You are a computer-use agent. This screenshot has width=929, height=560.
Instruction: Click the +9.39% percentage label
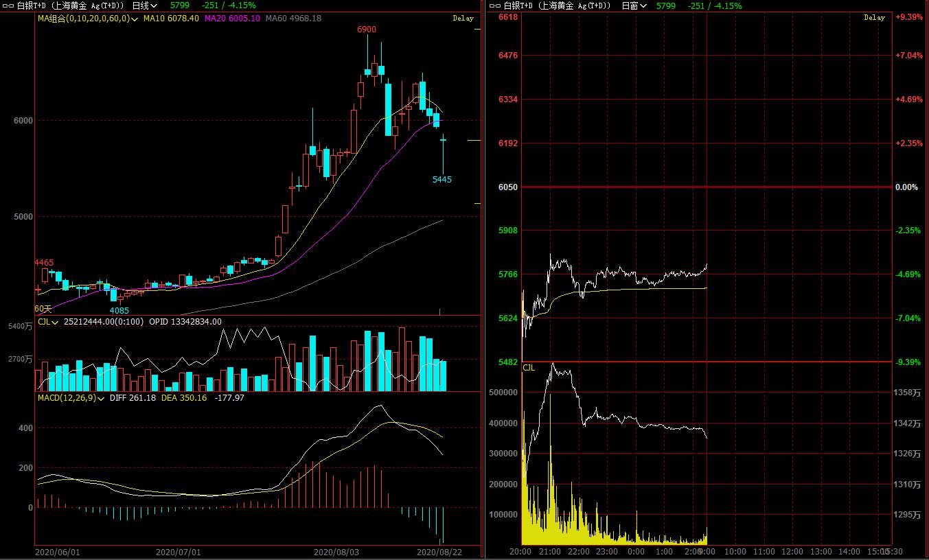(x=910, y=17)
